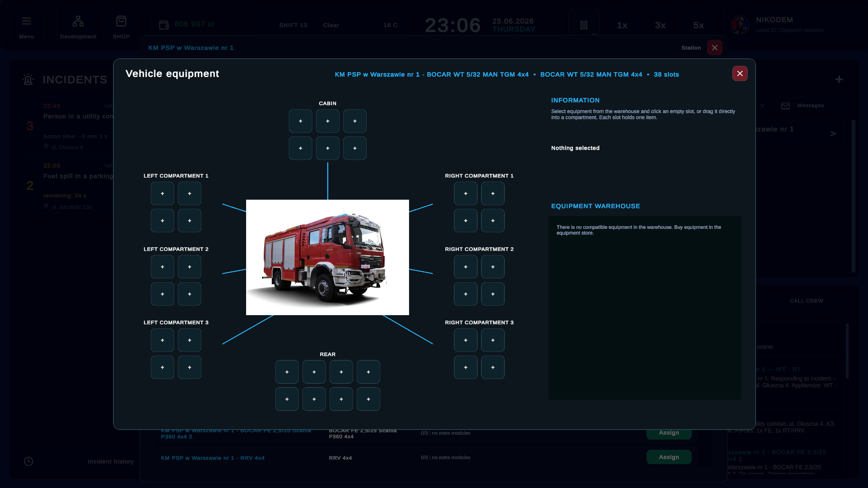Open KM PSP w Warszawie nr 1 - RRV 4x4 link

pos(213,458)
